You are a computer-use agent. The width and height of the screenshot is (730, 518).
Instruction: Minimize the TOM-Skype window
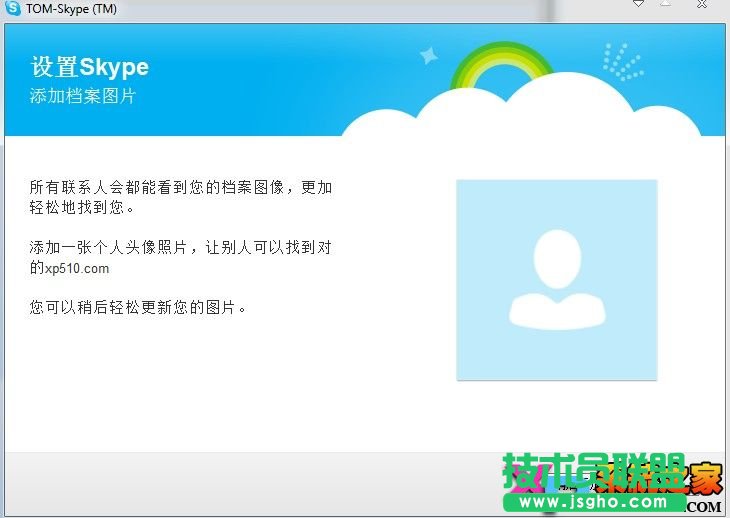(x=639, y=4)
